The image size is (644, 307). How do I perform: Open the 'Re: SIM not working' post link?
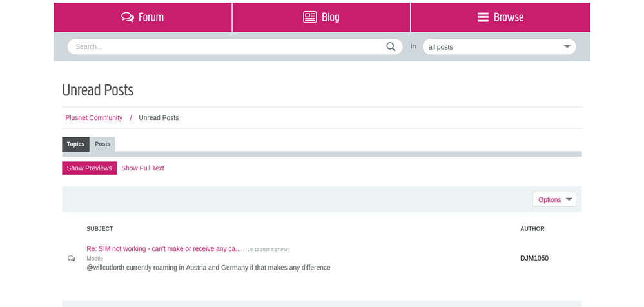164,248
